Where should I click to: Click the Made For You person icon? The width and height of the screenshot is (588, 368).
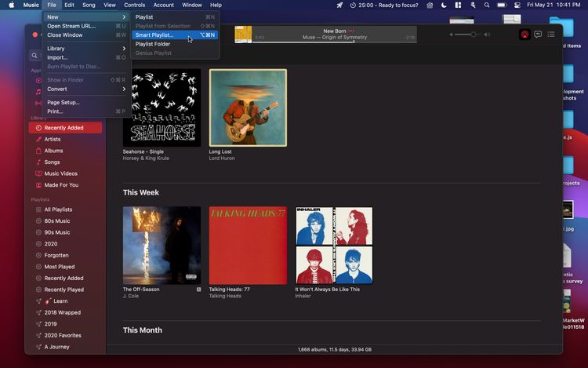pos(38,185)
